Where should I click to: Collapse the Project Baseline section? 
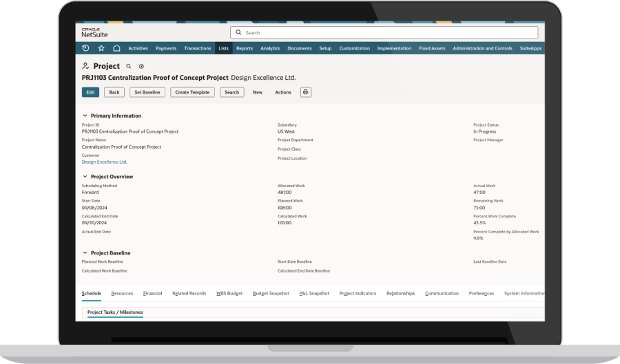pos(85,253)
